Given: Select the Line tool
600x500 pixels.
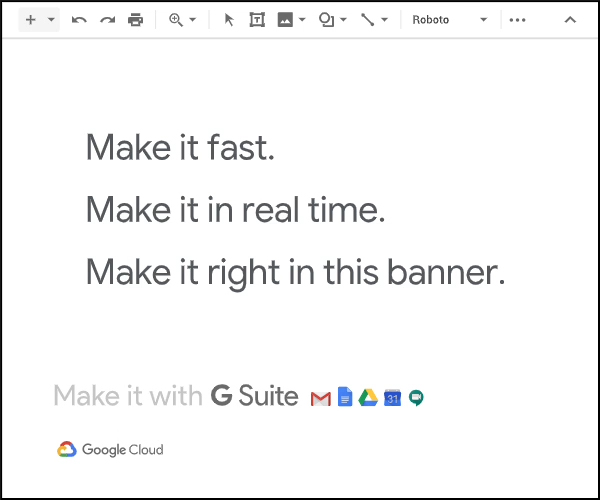Looking at the screenshot, I should pos(368,20).
